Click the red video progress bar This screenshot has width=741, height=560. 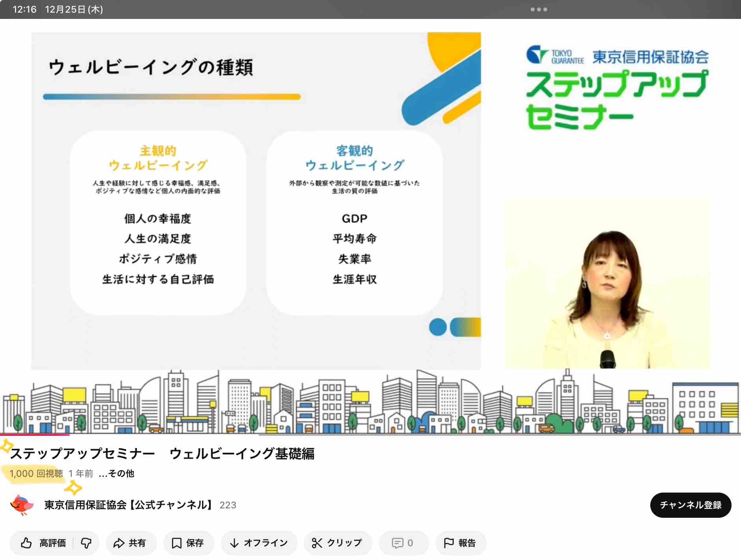pyautogui.click(x=35, y=435)
